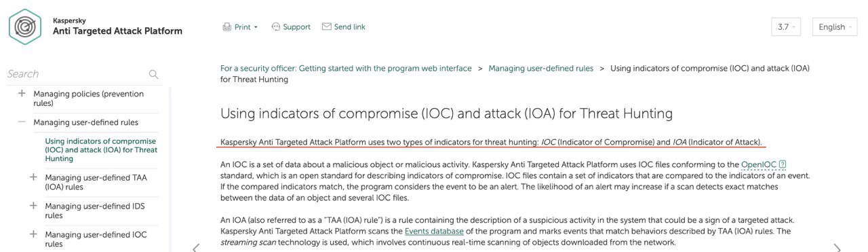The width and height of the screenshot is (868, 252).
Task: Collapse Managing user-defined rules node
Action: coord(22,122)
